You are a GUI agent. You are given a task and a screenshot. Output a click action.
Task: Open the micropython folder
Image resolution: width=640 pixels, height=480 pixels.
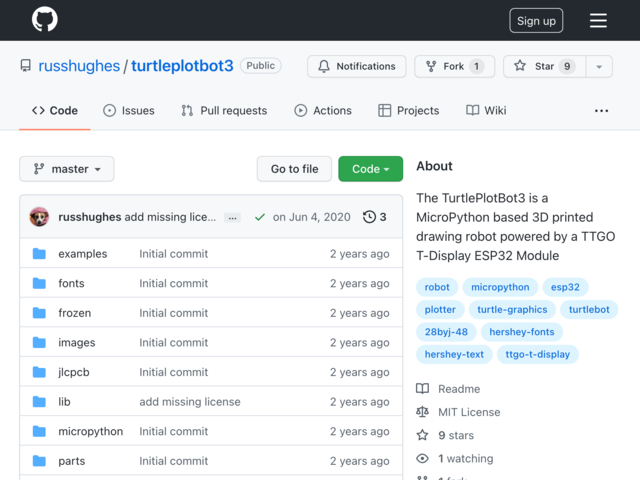tap(91, 431)
